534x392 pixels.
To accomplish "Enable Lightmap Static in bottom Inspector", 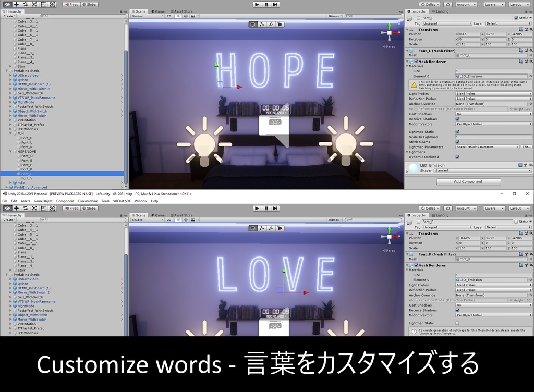I will [x=457, y=323].
